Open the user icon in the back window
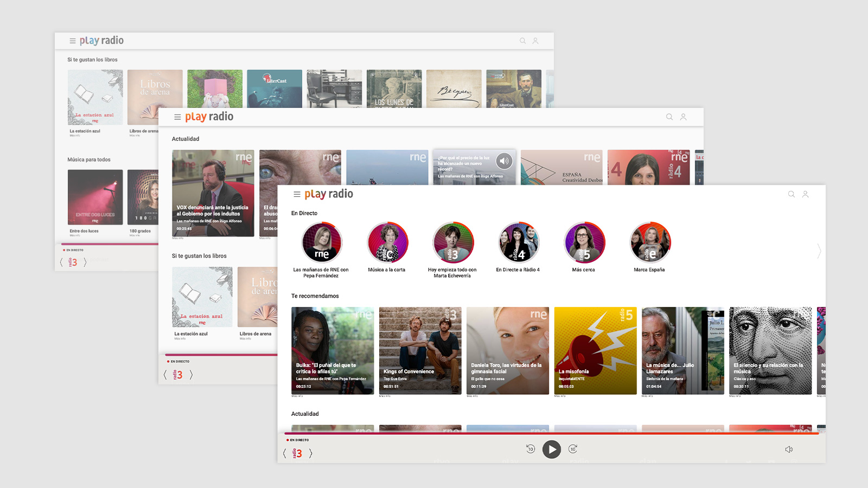 [536, 41]
